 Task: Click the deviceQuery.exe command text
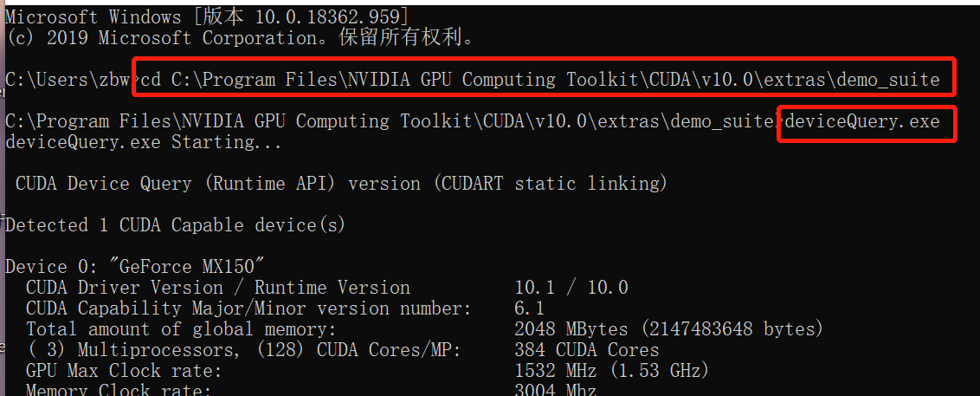(x=862, y=120)
